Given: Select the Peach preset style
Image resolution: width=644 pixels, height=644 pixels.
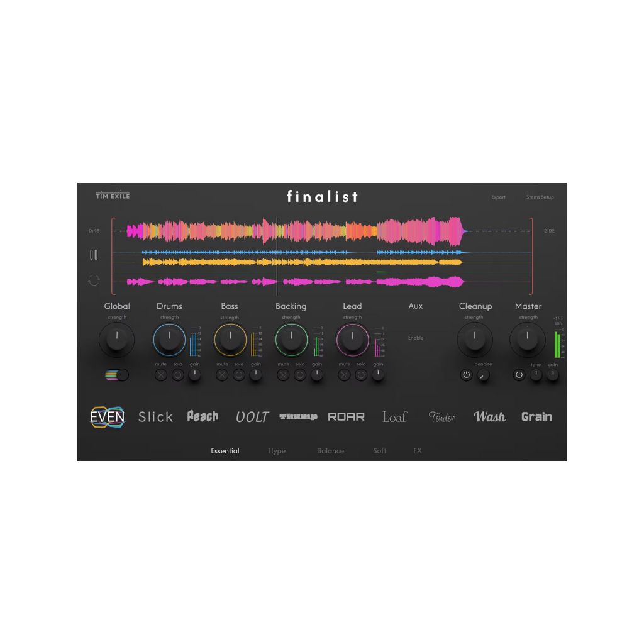Looking at the screenshot, I should (x=203, y=416).
